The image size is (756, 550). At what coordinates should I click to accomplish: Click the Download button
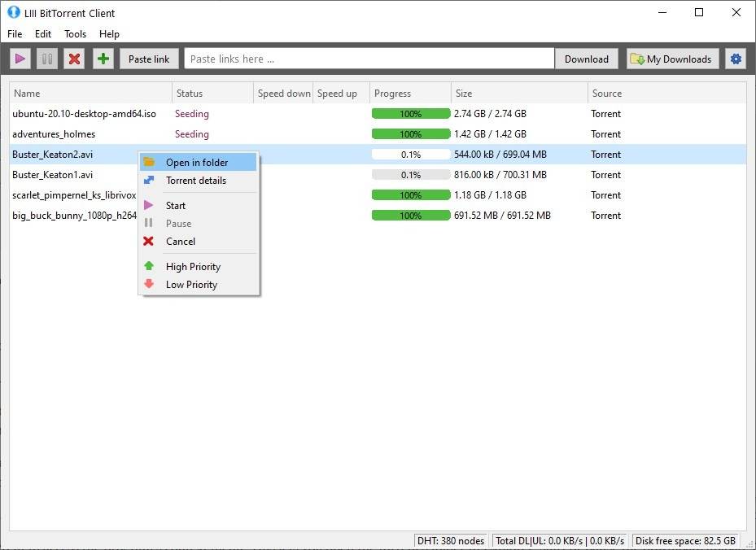pos(586,59)
